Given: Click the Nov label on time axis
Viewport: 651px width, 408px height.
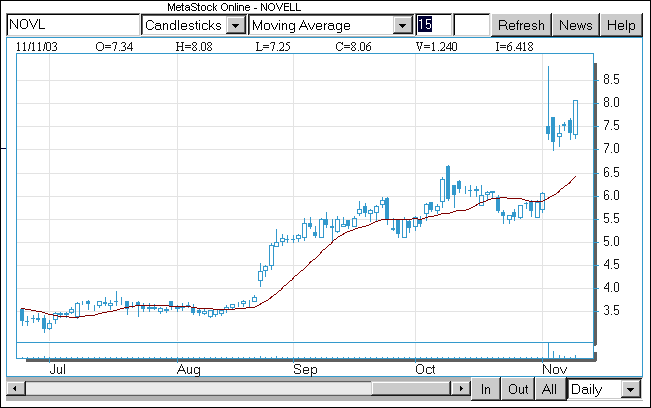Looking at the screenshot, I should tap(554, 369).
